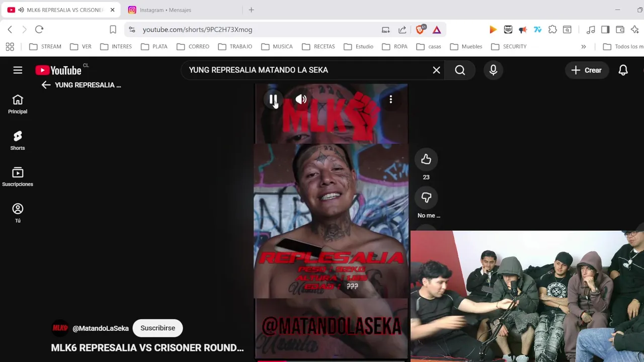Open the Brave Shields lion icon
The width and height of the screenshot is (644, 362).
(x=420, y=29)
